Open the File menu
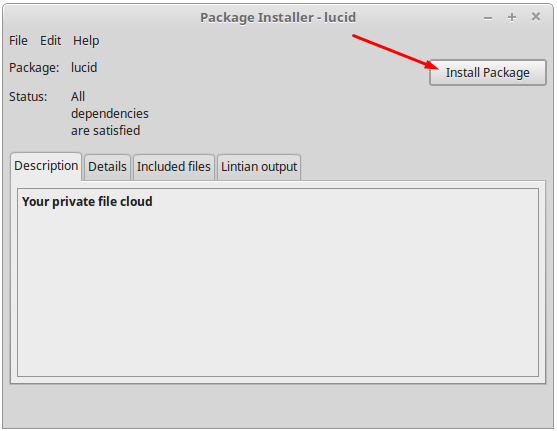Image resolution: width=557 pixels, height=431 pixels. (x=18, y=41)
